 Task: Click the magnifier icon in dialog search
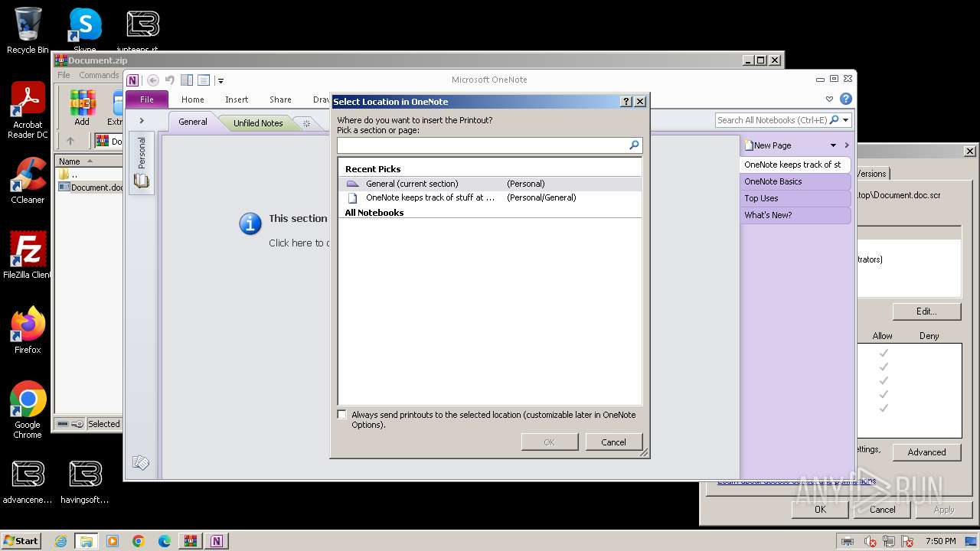pos(634,145)
